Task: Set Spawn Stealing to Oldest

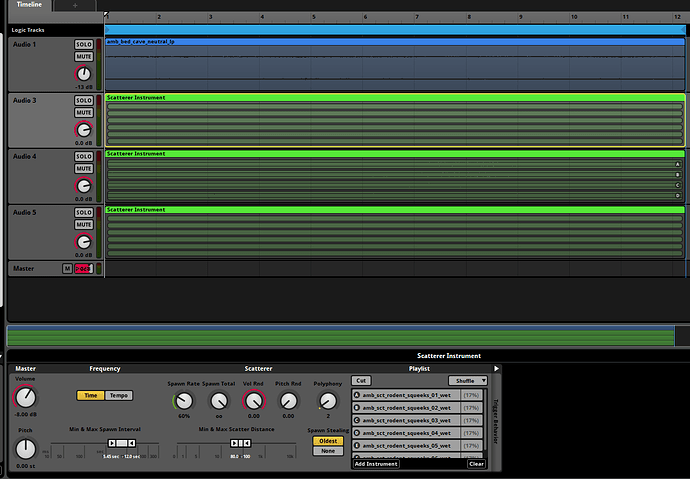Action: pyautogui.click(x=328, y=441)
